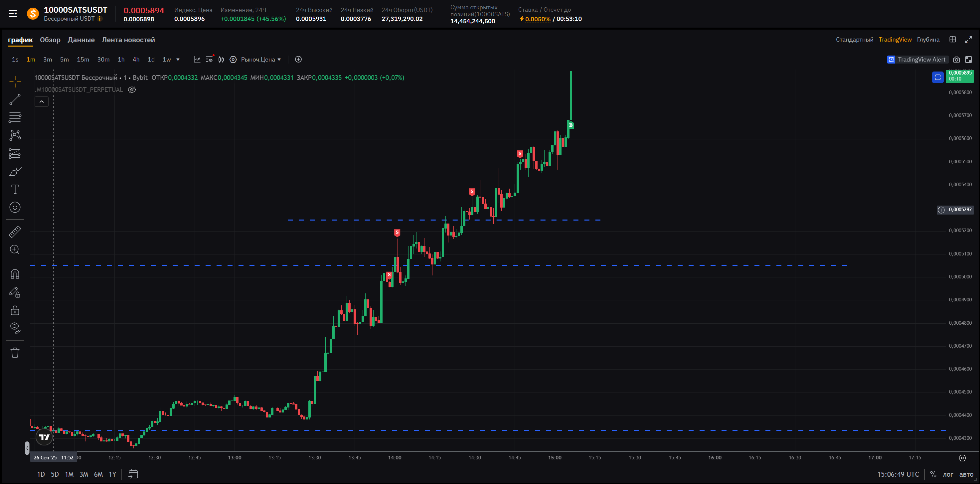This screenshot has height=484, width=980.
Task: Select the 5D date range
Action: [55, 474]
